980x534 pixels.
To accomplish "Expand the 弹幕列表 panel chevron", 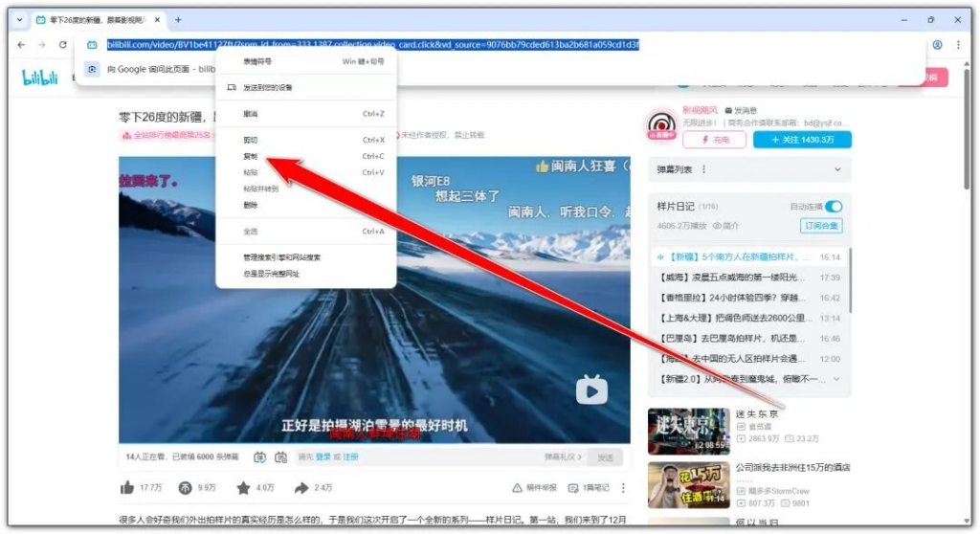I will (x=838, y=169).
